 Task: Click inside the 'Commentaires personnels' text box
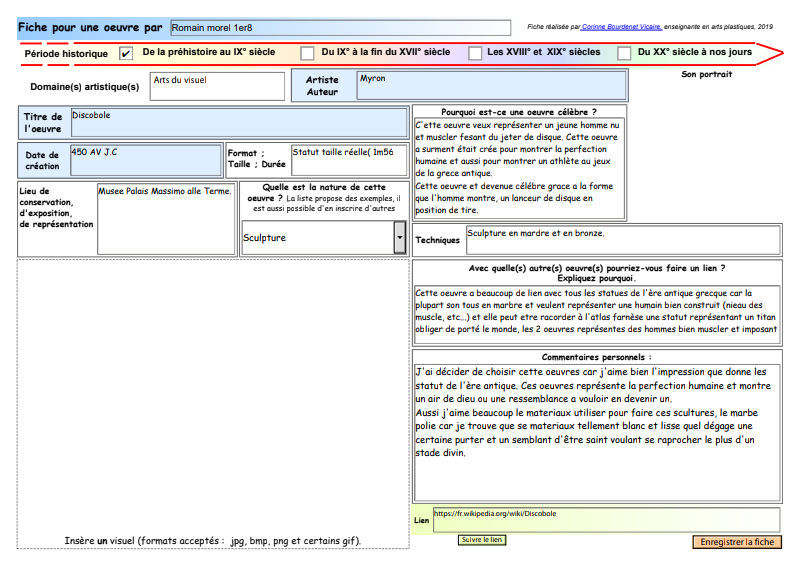(x=596, y=432)
